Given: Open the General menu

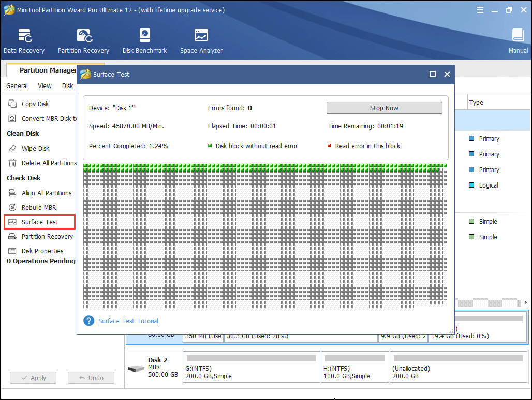Looking at the screenshot, I should 17,85.
